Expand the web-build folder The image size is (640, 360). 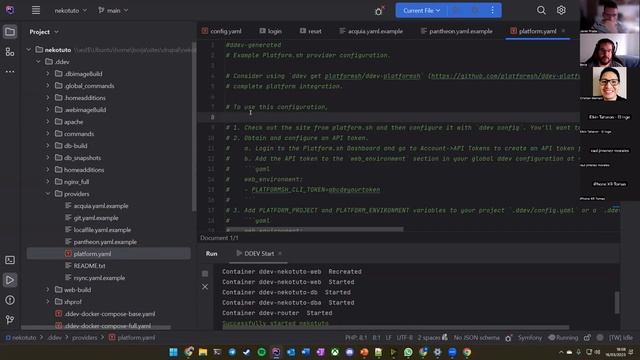(x=48, y=289)
